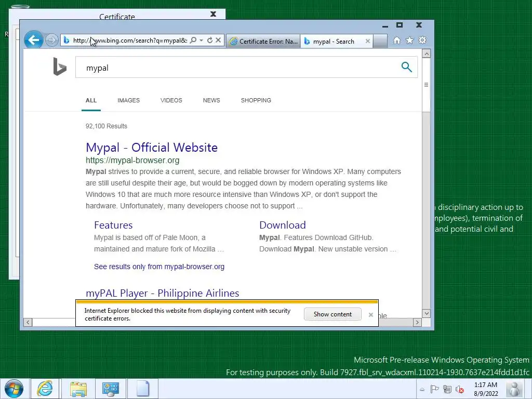Open the address bar autocomplete dropdown arrow

click(201, 41)
